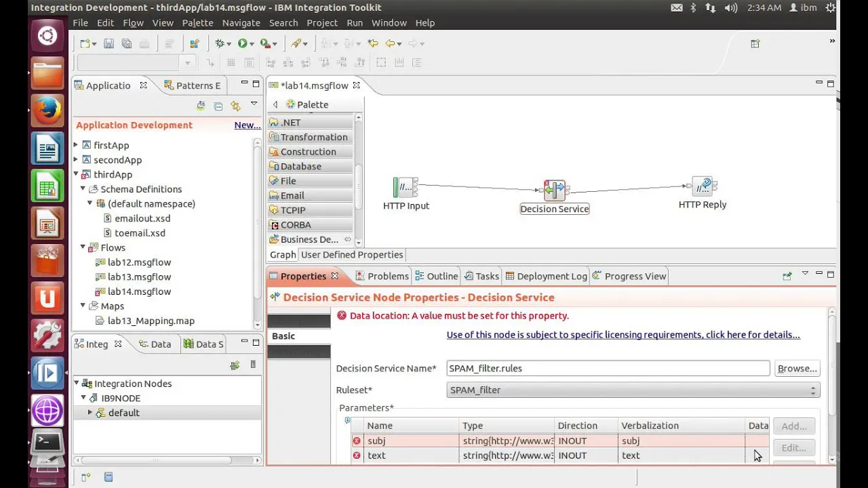The image size is (868, 488).
Task: Click the Edit... parameters button
Action: point(794,448)
